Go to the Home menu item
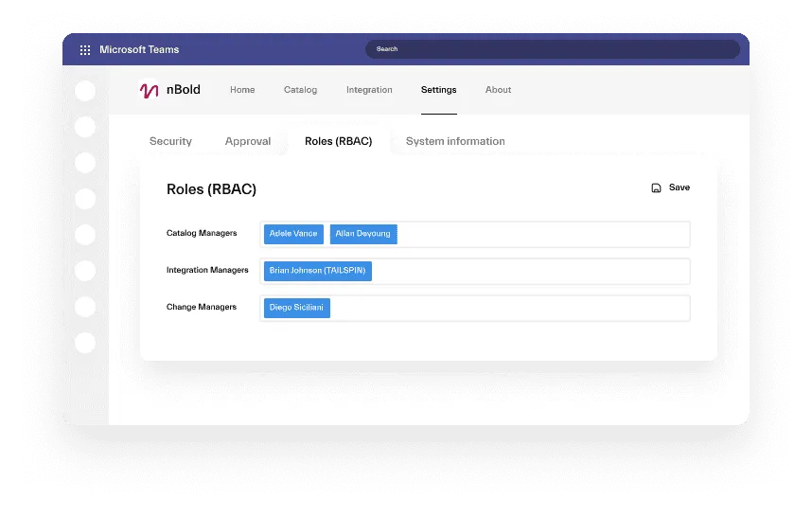812x517 pixels. tap(242, 90)
